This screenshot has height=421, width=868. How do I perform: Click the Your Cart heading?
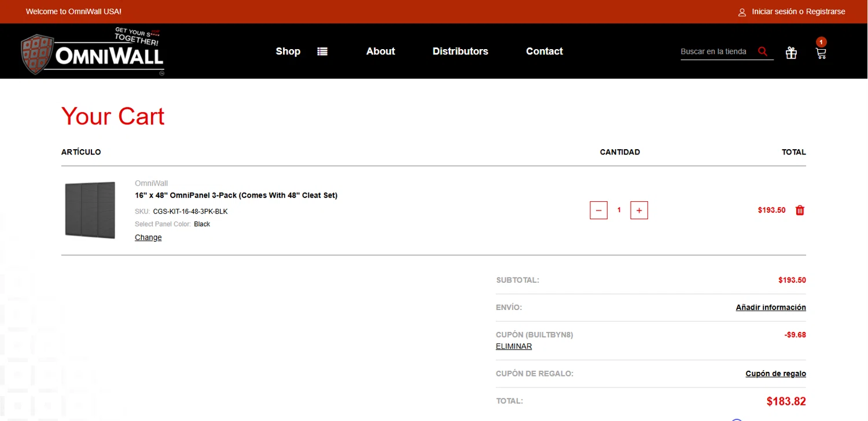click(x=113, y=116)
